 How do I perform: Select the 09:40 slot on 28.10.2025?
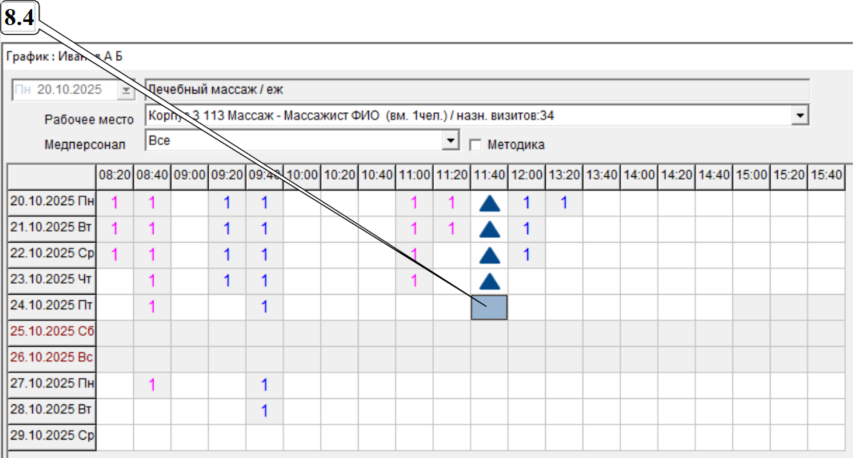[x=264, y=410]
